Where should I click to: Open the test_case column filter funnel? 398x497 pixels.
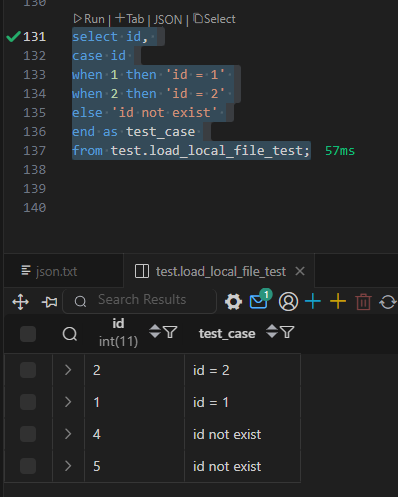tap(287, 332)
